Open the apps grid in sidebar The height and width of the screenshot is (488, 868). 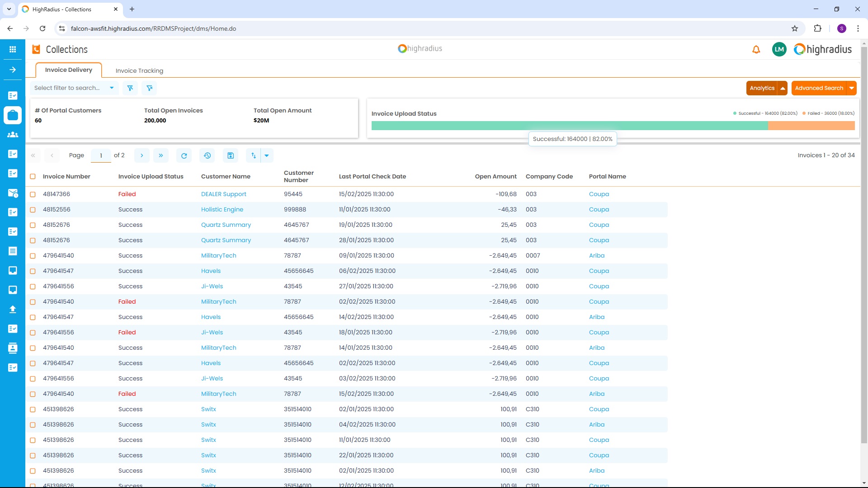[13, 49]
